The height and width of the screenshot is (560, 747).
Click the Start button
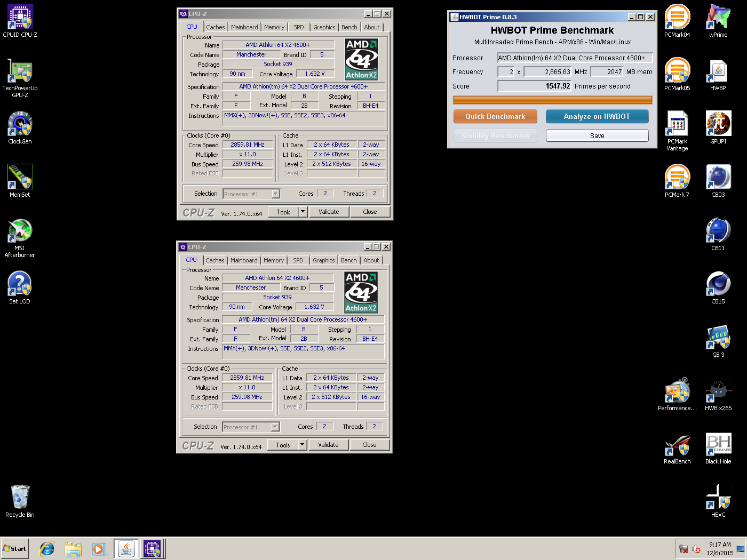click(x=14, y=549)
